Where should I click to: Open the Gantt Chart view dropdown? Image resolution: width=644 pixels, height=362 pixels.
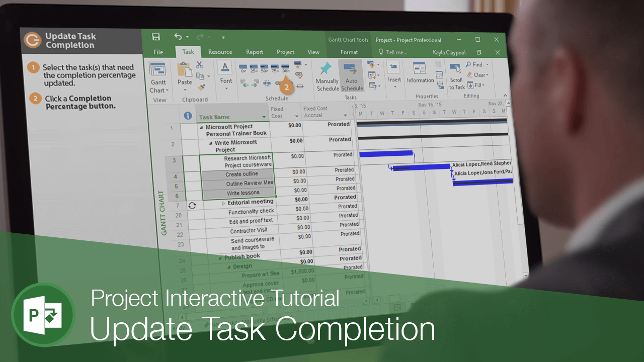pyautogui.click(x=158, y=85)
